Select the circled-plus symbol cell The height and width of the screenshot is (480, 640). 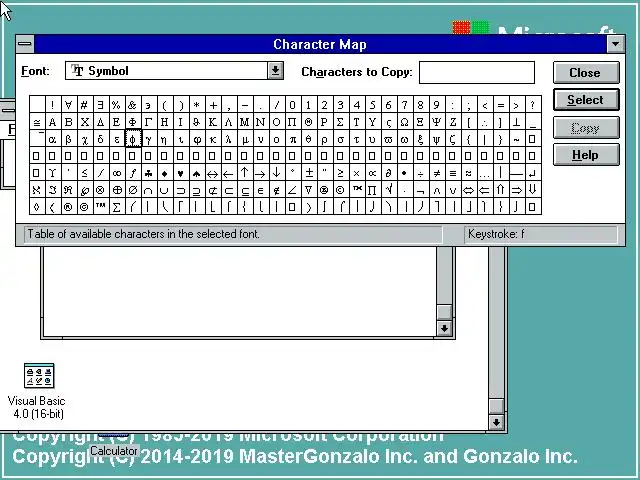click(116, 190)
